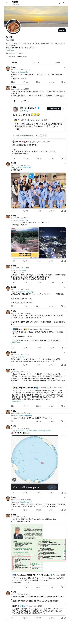Open more options on Sep 24, 2024 post
This screenshot has width=72, height=644.
tap(65, 216)
